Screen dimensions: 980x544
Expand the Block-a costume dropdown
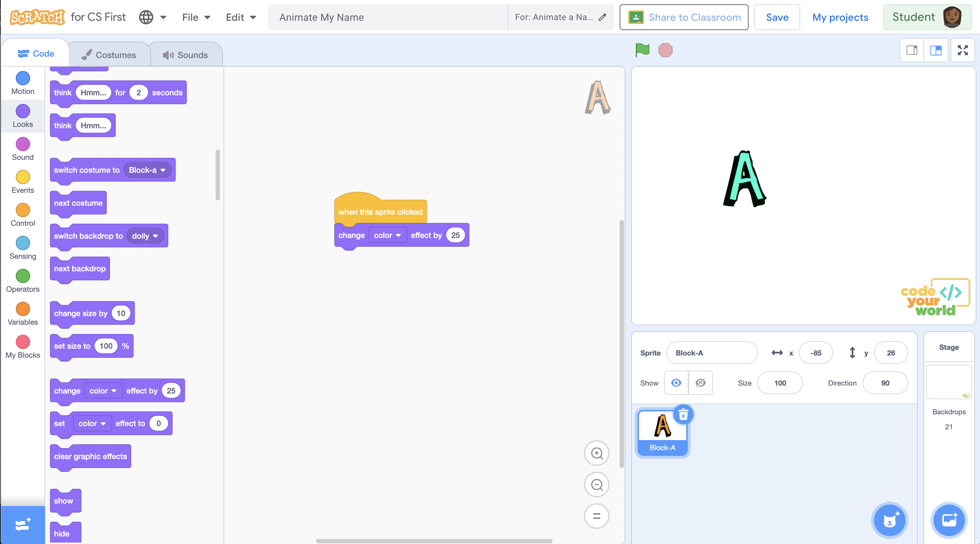pos(146,170)
